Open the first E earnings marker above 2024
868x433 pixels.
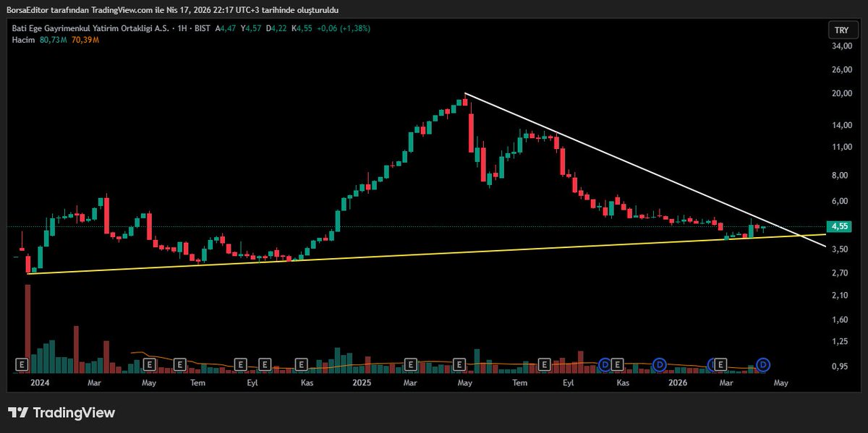tap(22, 364)
